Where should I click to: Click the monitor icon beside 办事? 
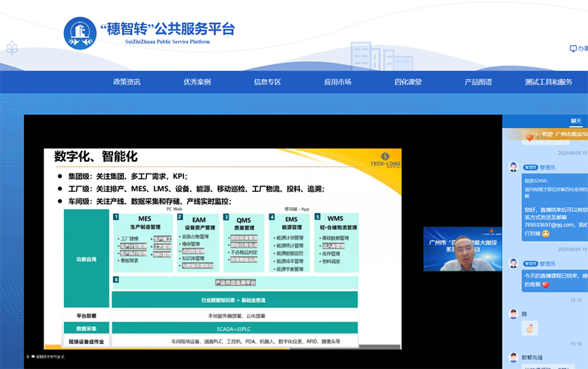573,48
